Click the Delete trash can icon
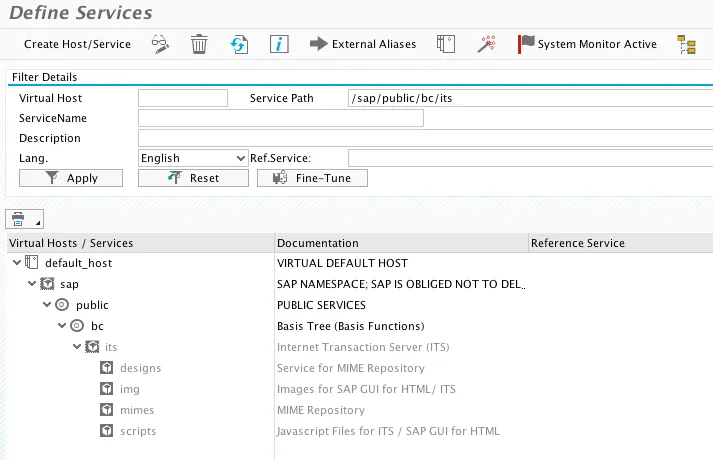 200,44
